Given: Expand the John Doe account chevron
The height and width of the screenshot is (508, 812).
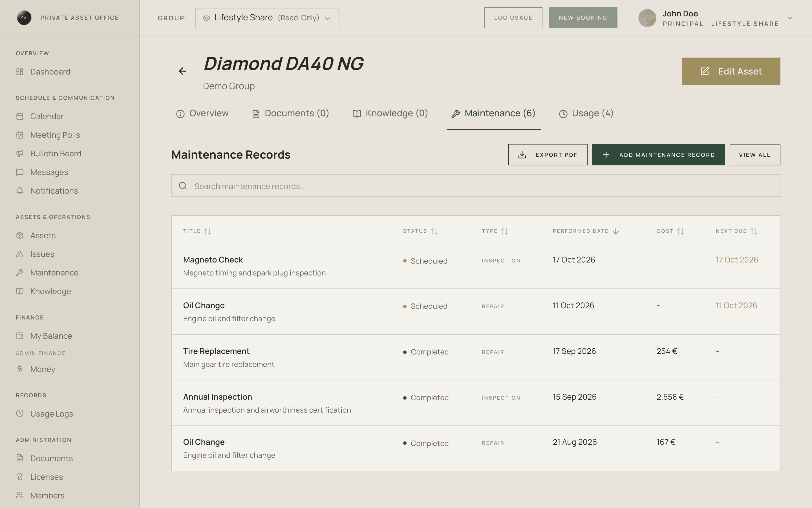Looking at the screenshot, I should (x=790, y=18).
